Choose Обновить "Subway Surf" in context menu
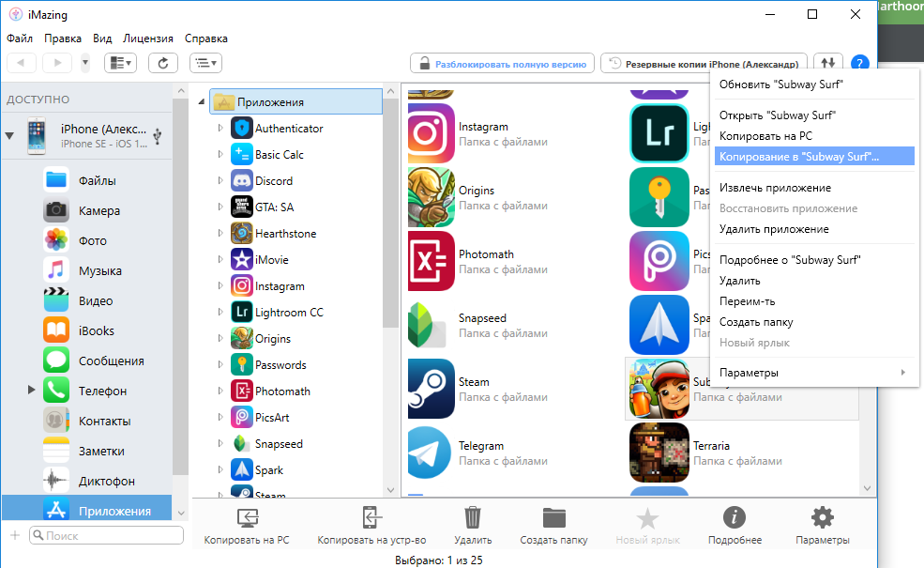 coord(814,84)
